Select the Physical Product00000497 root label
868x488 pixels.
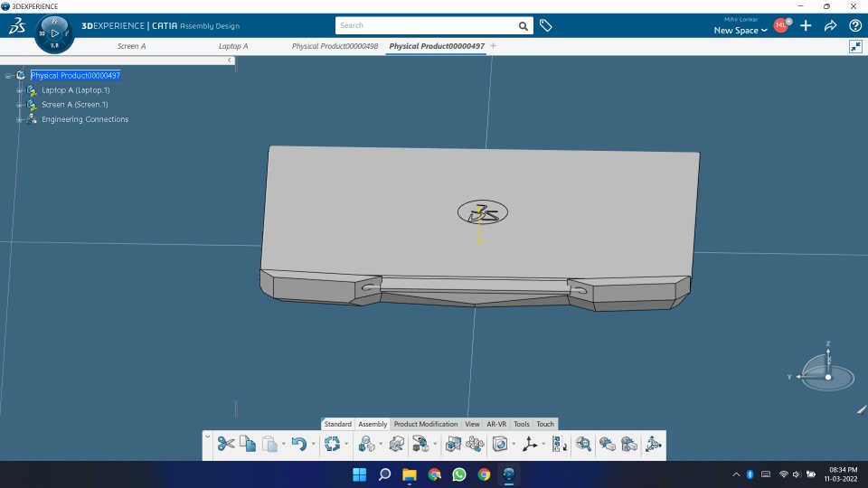[x=75, y=76]
